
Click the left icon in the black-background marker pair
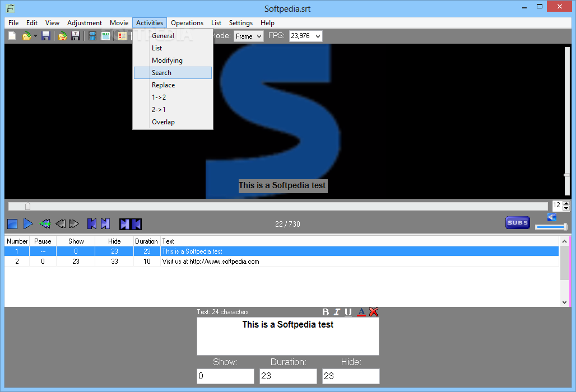[x=125, y=224]
